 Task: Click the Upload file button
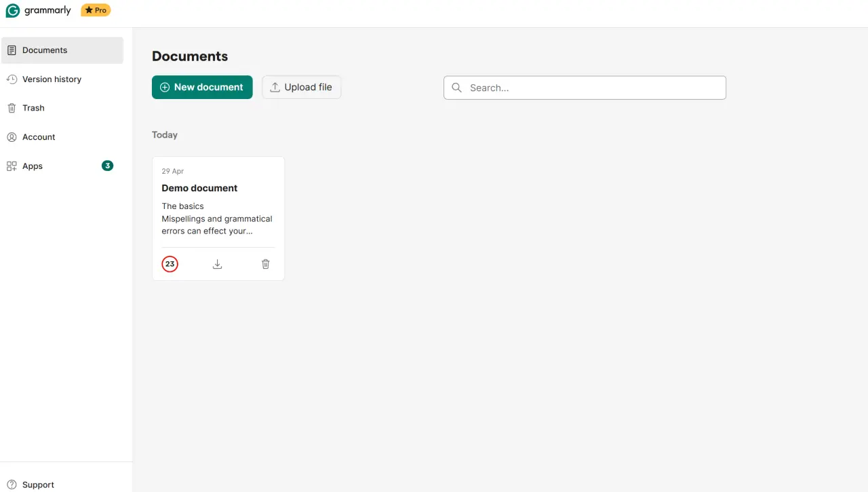tap(301, 87)
